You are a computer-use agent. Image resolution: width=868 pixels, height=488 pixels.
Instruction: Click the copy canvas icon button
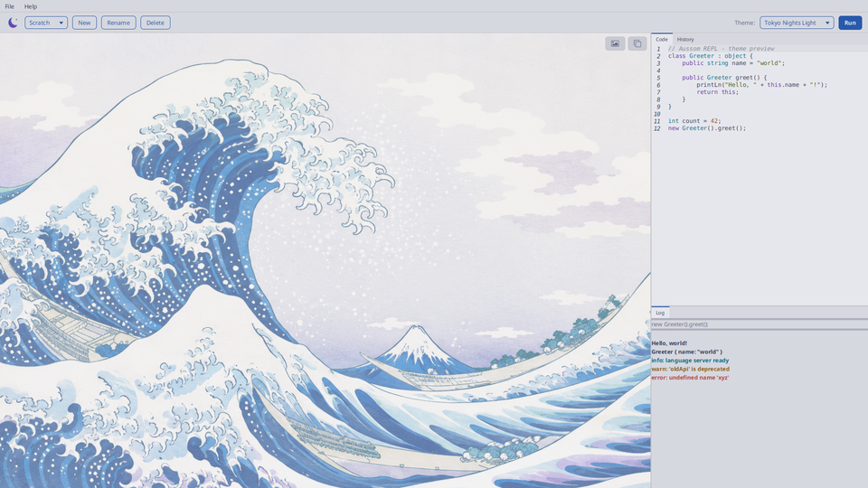[637, 43]
